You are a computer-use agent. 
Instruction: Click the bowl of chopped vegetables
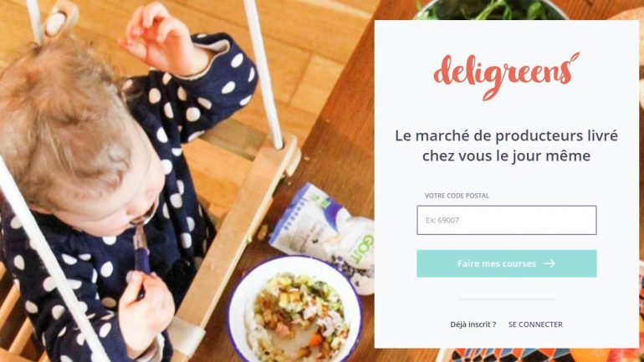(x=295, y=310)
